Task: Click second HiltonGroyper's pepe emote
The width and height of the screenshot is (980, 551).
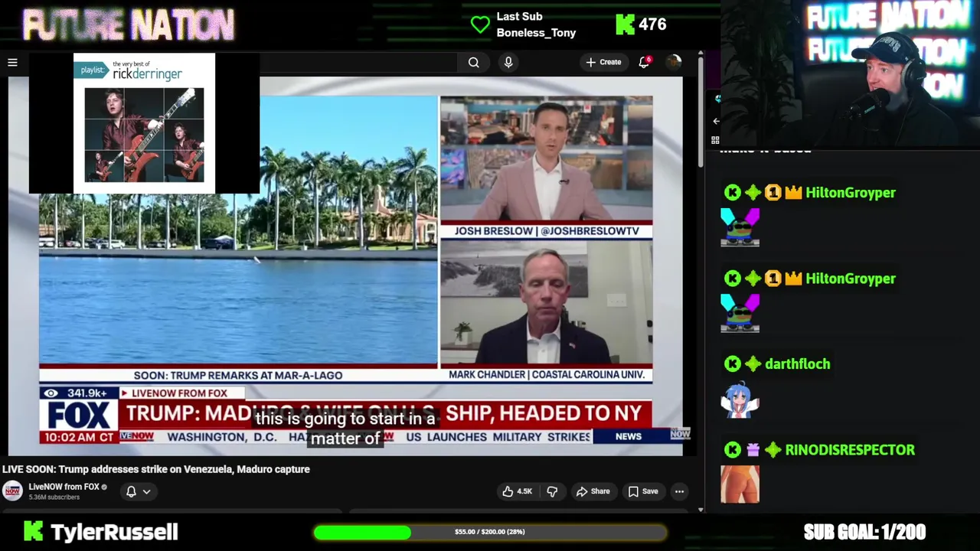Action: pyautogui.click(x=740, y=313)
